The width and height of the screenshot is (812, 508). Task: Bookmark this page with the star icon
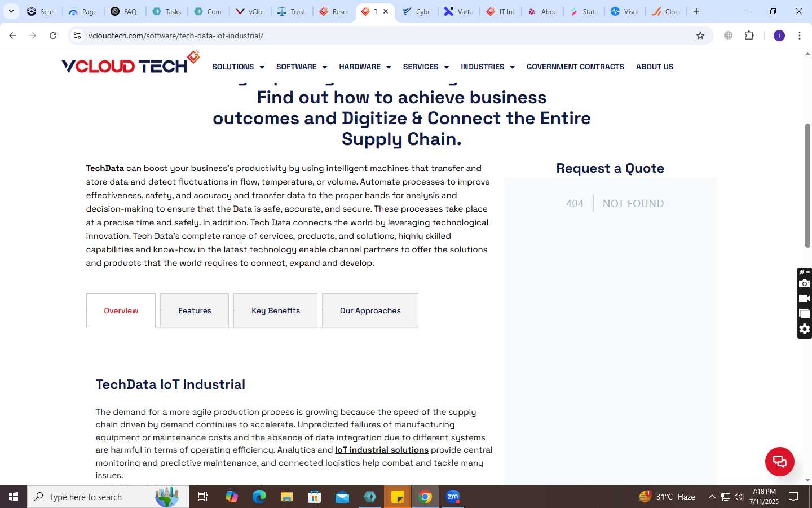(700, 36)
